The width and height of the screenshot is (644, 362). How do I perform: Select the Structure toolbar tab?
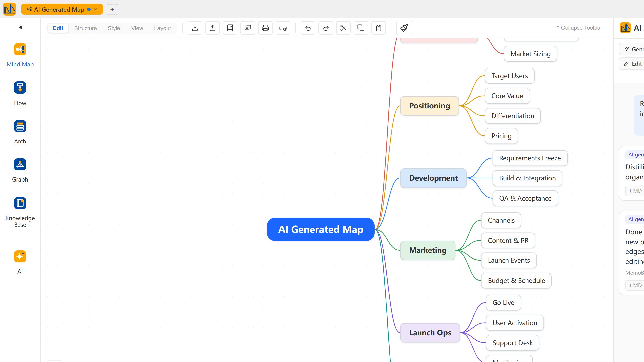tap(86, 28)
